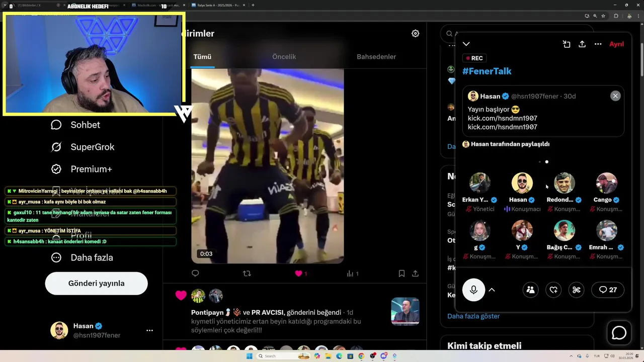Launch Discord from taskbar

pyautogui.click(x=383, y=356)
